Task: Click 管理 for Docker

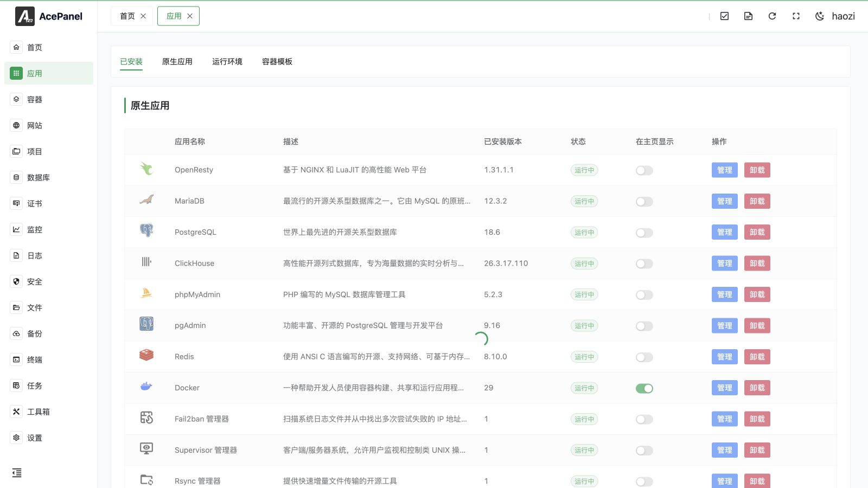Action: [x=725, y=388]
